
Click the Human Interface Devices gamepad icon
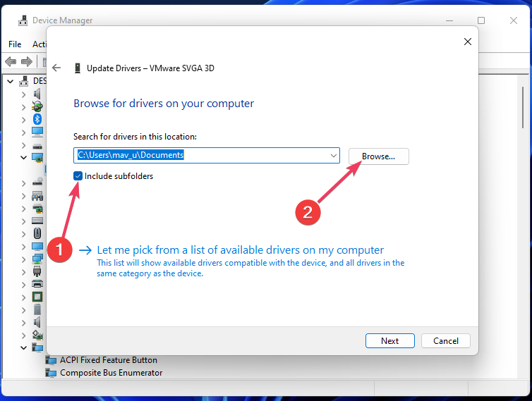(x=37, y=196)
